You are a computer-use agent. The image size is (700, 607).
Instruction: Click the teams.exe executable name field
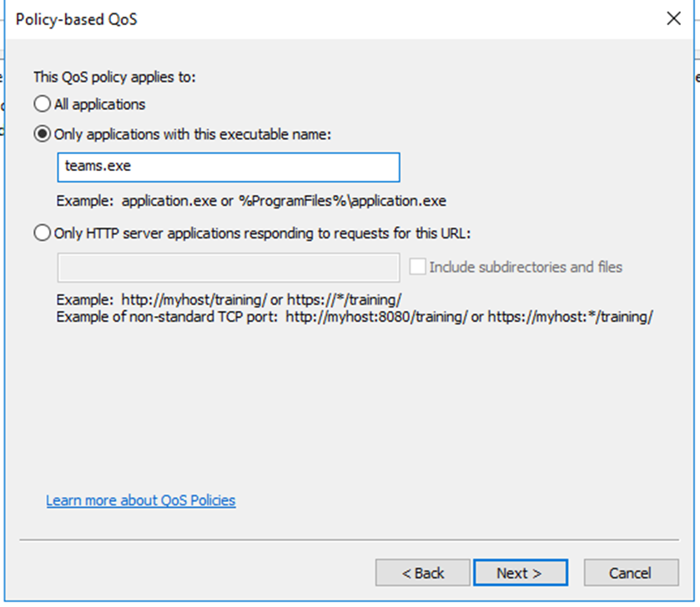[229, 168]
